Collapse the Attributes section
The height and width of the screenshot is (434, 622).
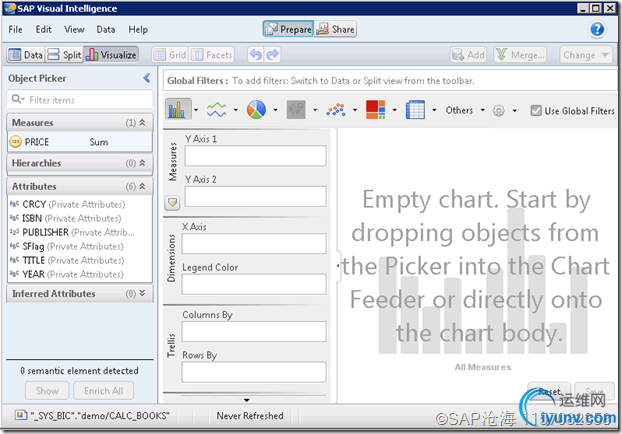tap(142, 186)
